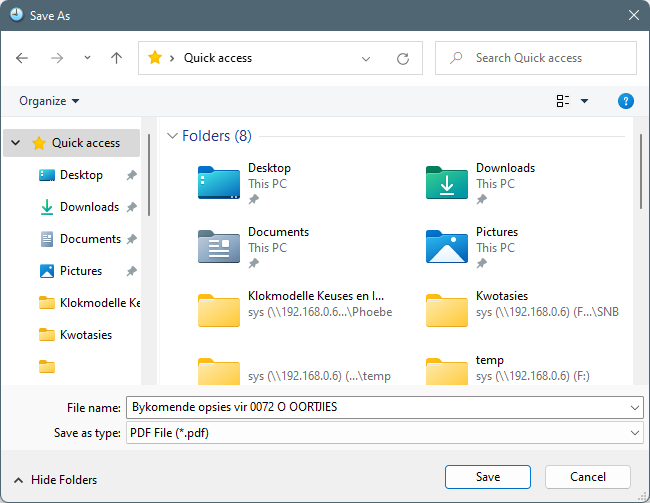Select the temp folder tile icon
This screenshot has height=503, width=650.
447,371
